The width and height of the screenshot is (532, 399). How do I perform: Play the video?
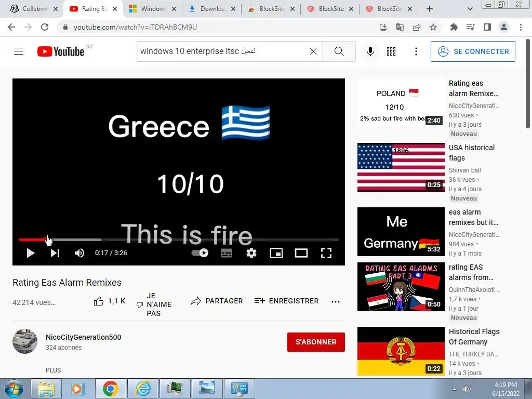31,253
